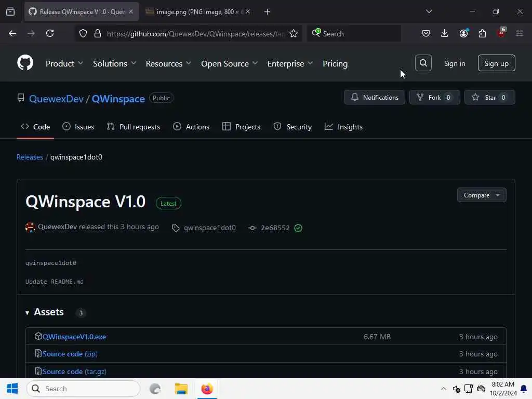Collapse the Assets section
The height and width of the screenshot is (399, 532).
(45, 312)
